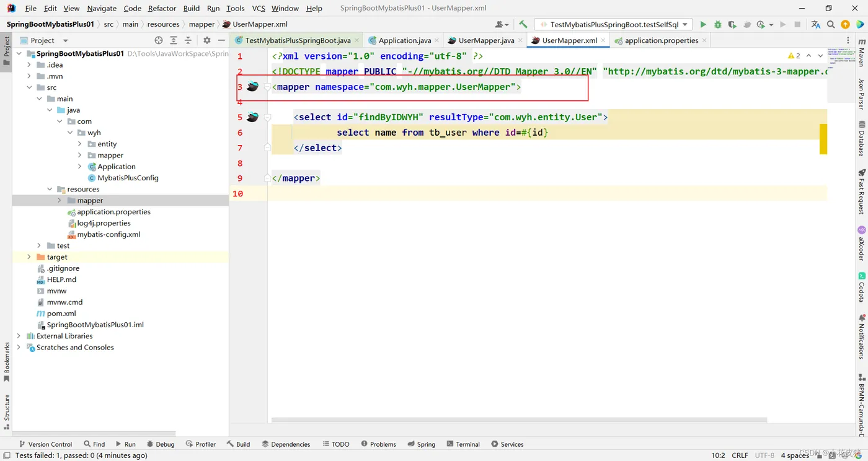Open the Json Parser side panel
Viewport: 868px width, 461px height.
(862, 94)
